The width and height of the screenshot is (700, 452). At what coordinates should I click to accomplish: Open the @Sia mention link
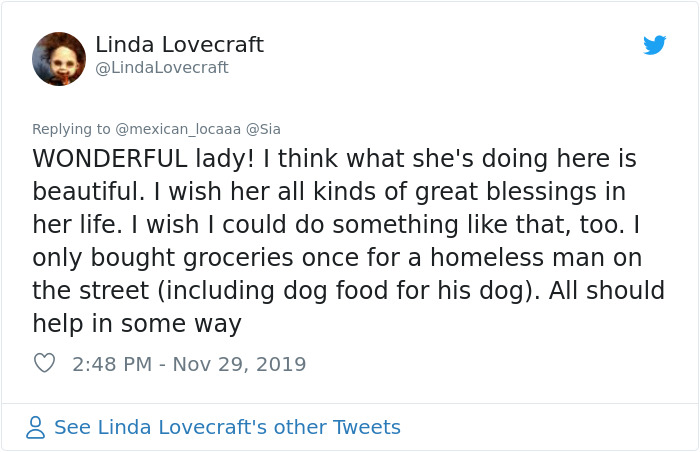[264, 129]
